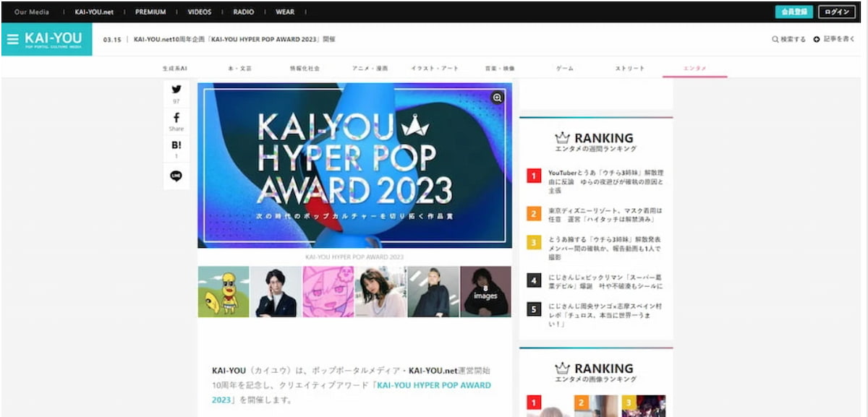
Task: Open the thumbnail labeled 8 images
Action: pos(485,292)
